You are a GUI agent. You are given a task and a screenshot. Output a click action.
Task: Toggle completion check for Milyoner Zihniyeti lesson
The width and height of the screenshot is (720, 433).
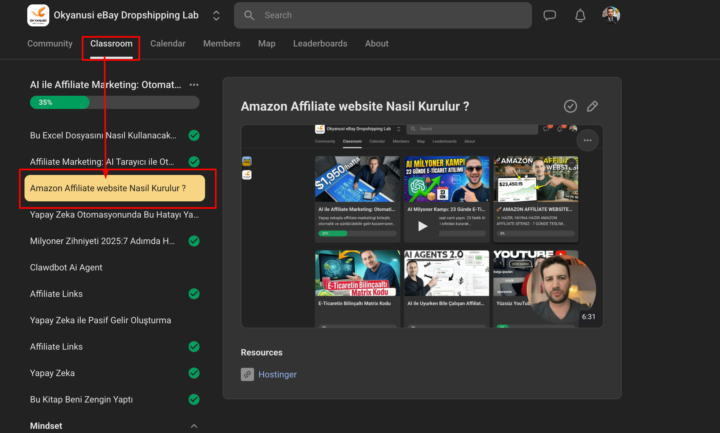click(194, 241)
